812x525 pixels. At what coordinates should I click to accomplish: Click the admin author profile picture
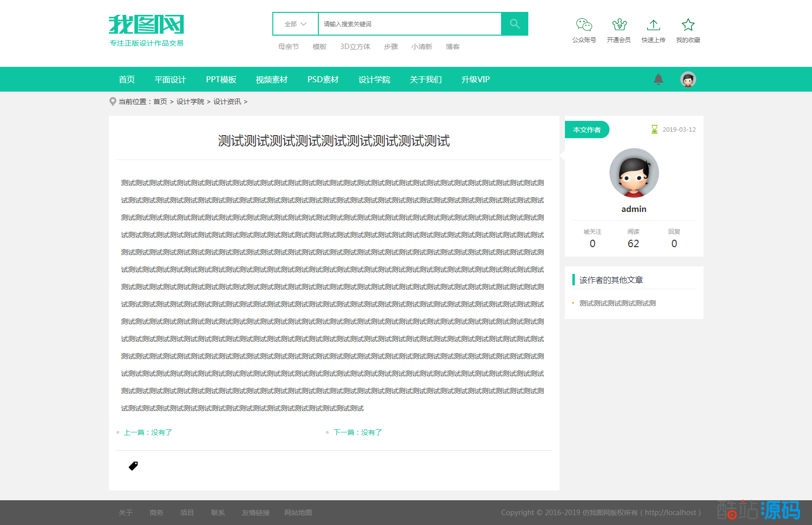click(634, 173)
